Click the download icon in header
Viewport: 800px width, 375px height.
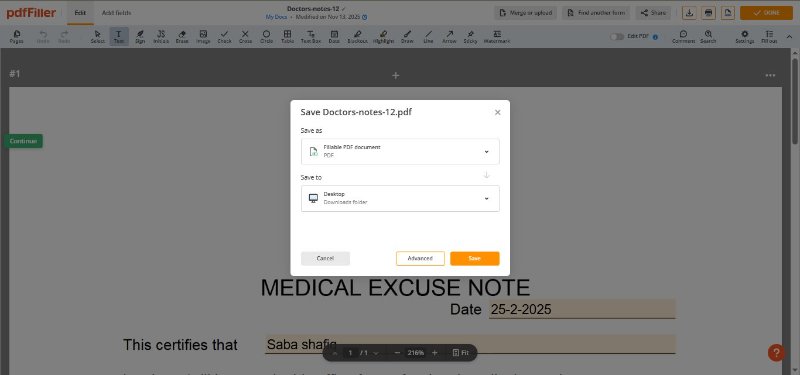689,13
